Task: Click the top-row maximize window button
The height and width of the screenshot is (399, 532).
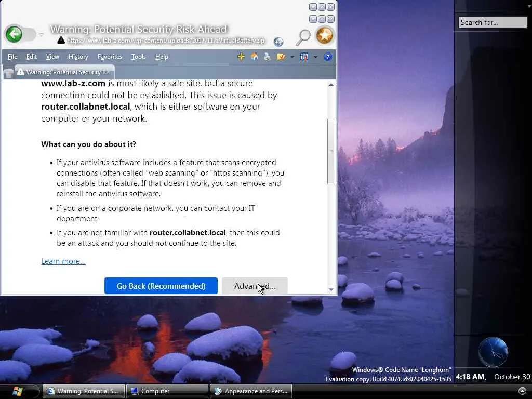Action: pos(322,7)
